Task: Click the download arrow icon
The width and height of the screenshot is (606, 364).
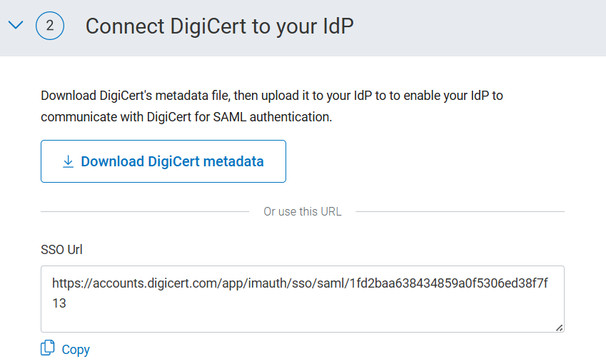Action: click(68, 161)
